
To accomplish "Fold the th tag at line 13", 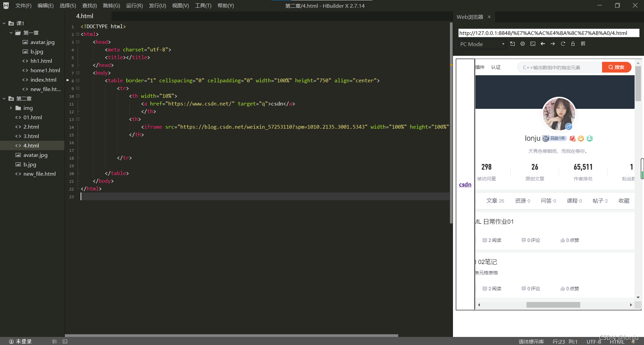I will [x=78, y=119].
